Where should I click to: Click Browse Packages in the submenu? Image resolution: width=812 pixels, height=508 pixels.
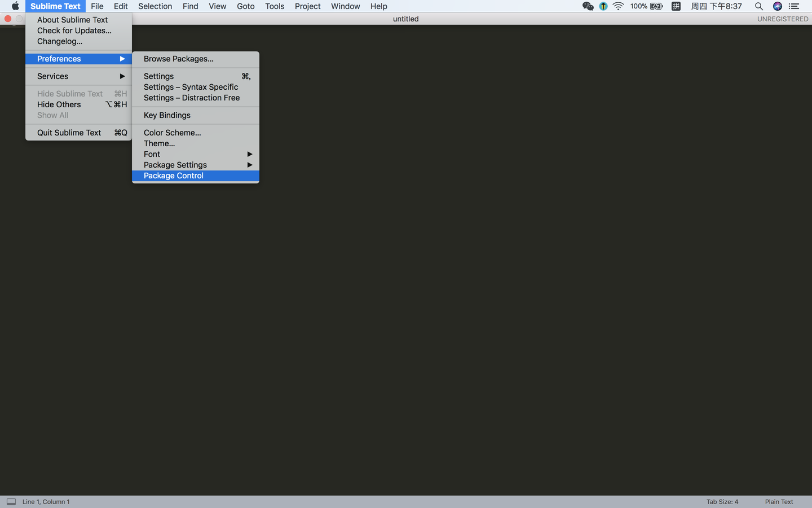178,59
